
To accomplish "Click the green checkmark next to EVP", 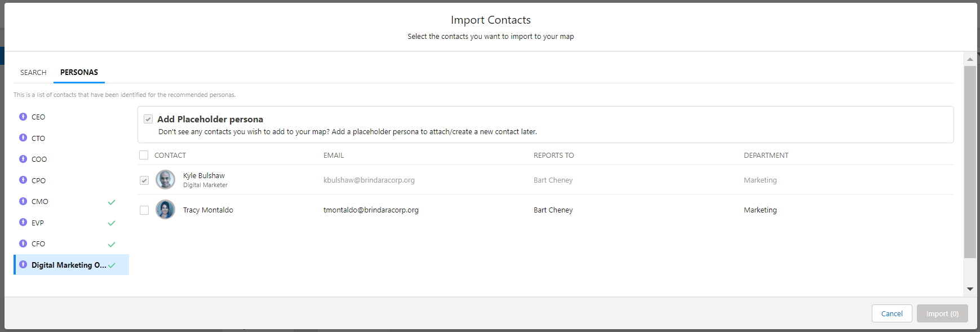I will tap(112, 223).
